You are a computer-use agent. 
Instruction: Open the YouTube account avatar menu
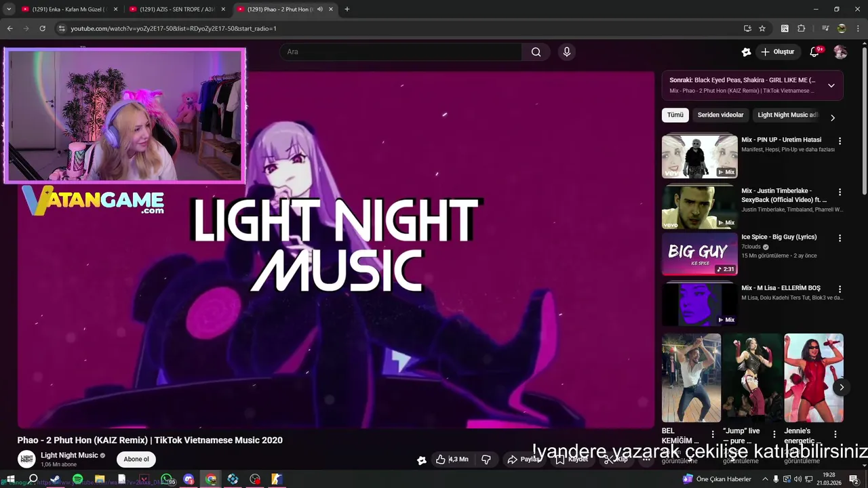click(x=840, y=52)
